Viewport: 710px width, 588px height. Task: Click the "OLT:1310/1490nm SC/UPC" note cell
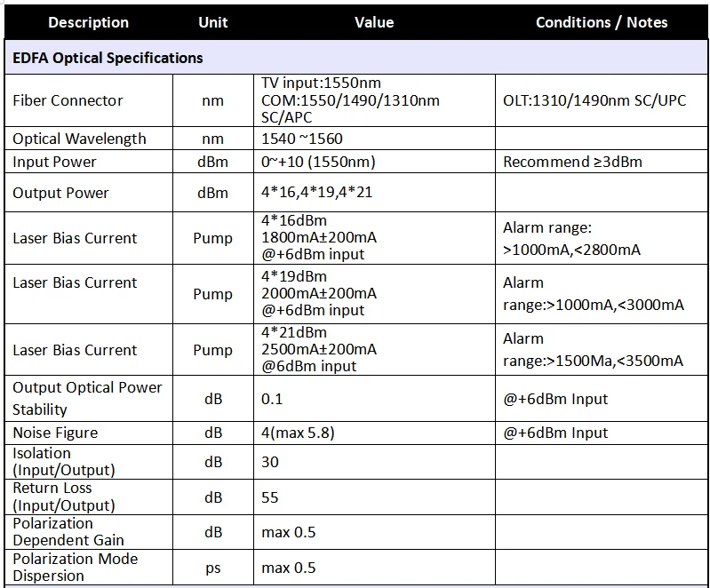coord(594,100)
